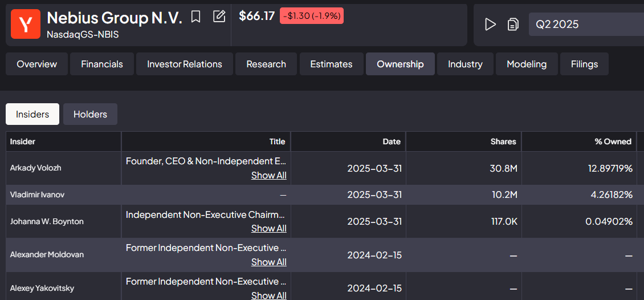Click the play triangle icon
Image resolution: width=644 pixels, height=300 pixels.
click(x=490, y=25)
